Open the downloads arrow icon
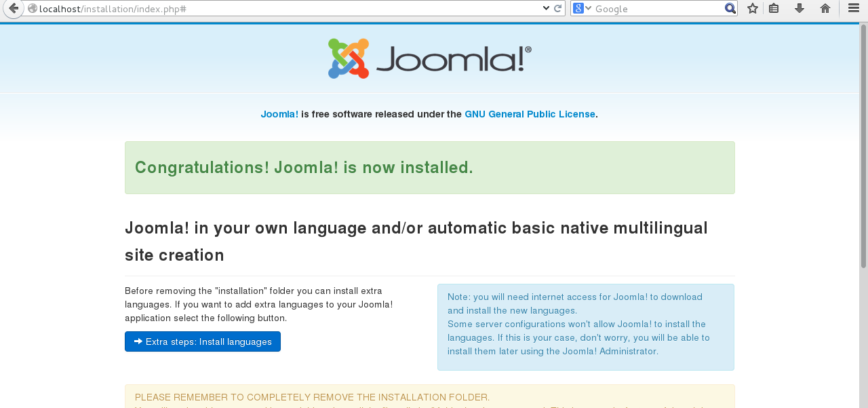The image size is (868, 408). click(800, 8)
